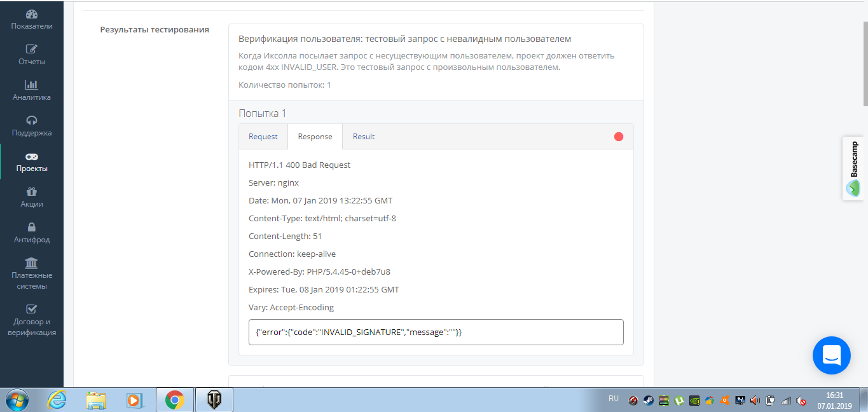Open Платежные системы bank icon

pos(32,263)
